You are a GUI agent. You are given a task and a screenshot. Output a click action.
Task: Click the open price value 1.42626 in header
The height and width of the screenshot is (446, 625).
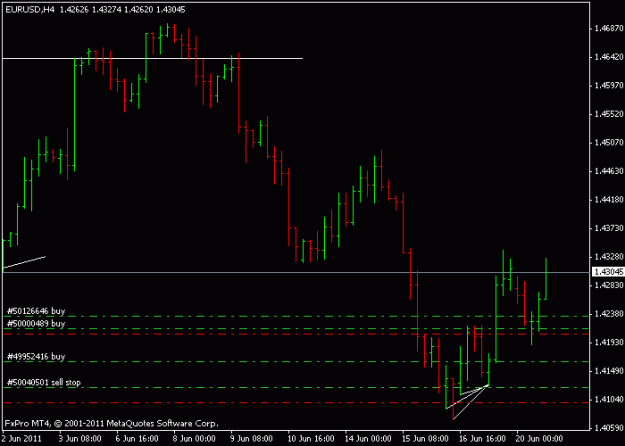point(74,10)
